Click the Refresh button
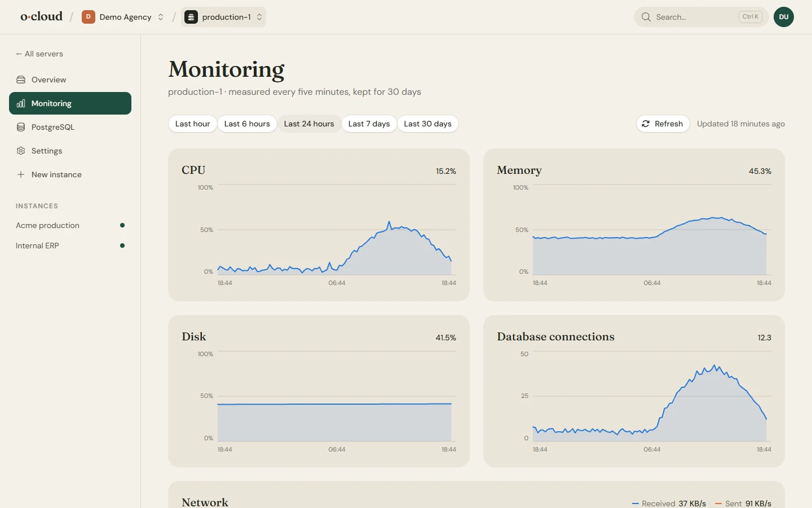The image size is (812, 508). [663, 124]
